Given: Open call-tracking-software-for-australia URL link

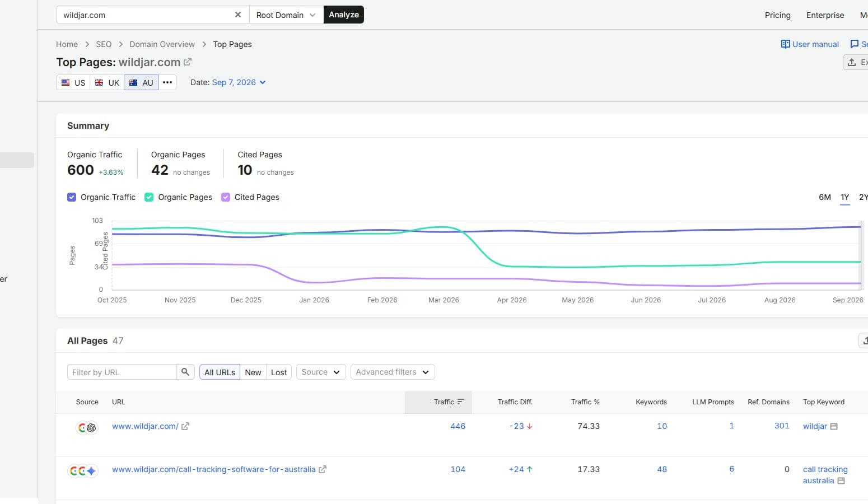Looking at the screenshot, I should pos(214,469).
